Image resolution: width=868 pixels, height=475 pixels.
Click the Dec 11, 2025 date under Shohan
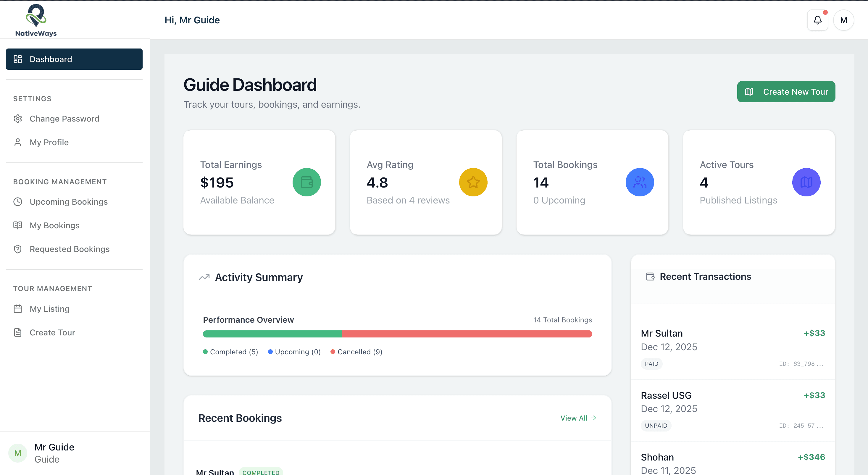coord(668,470)
